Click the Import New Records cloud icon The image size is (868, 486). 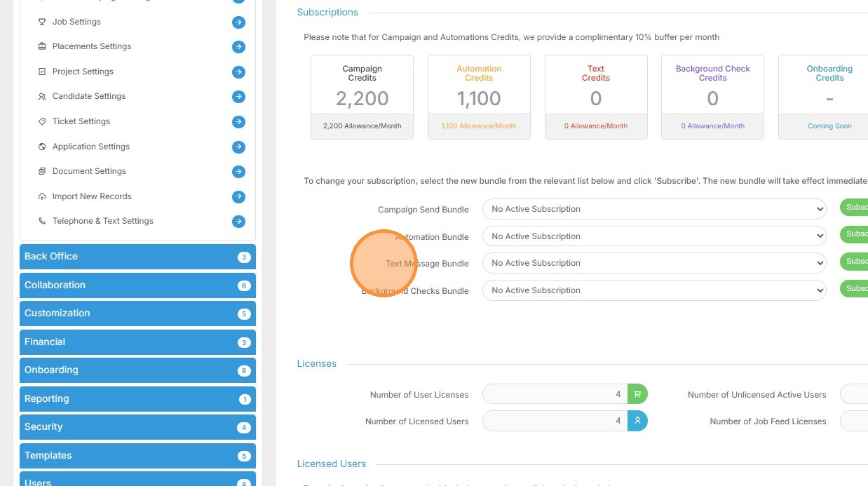pos(42,196)
